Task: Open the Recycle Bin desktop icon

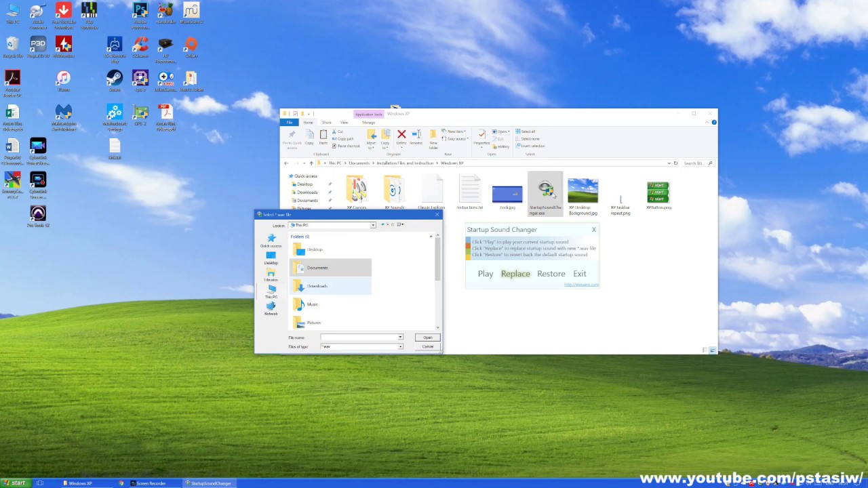Action: point(12,47)
